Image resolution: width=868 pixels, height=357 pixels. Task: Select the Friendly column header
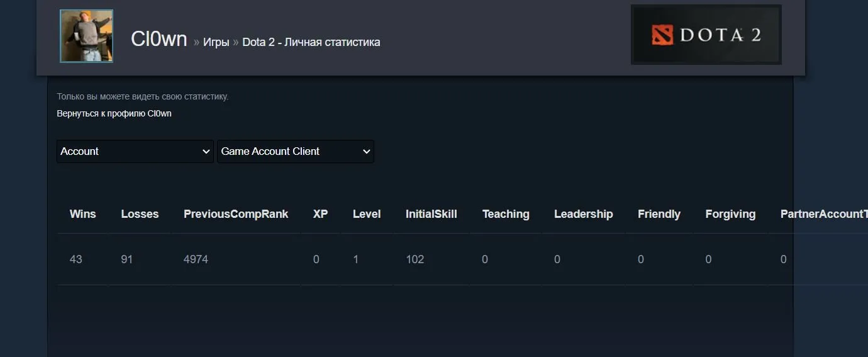(659, 214)
